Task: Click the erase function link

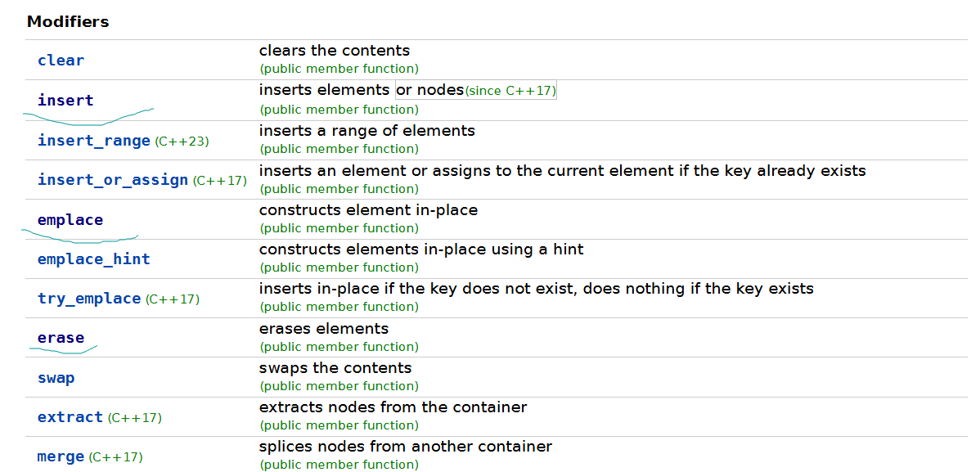Action: point(61,338)
